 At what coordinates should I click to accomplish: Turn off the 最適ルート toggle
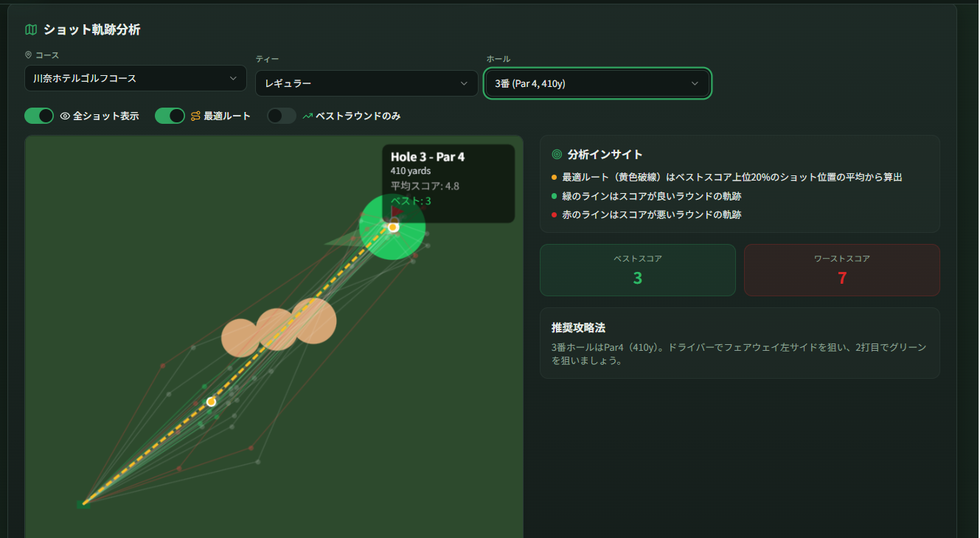170,116
